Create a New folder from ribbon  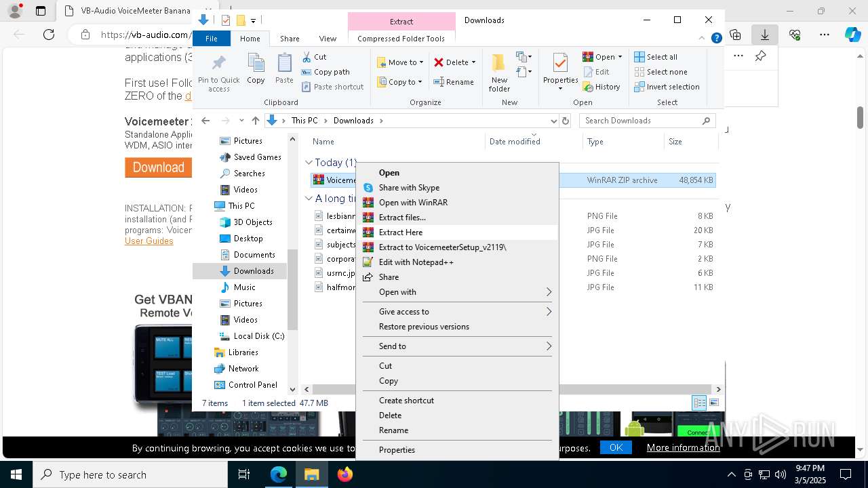(x=499, y=73)
